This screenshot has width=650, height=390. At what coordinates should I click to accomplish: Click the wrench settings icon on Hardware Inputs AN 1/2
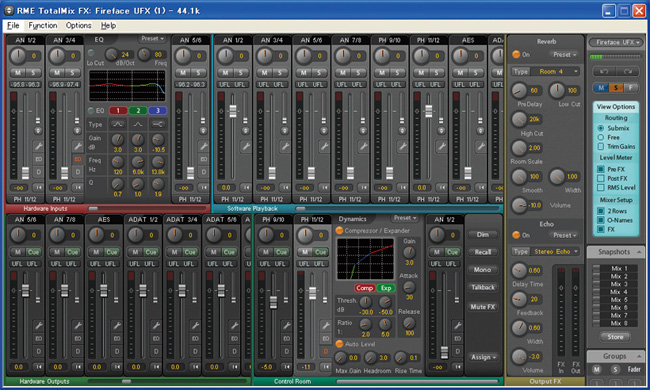(38, 146)
